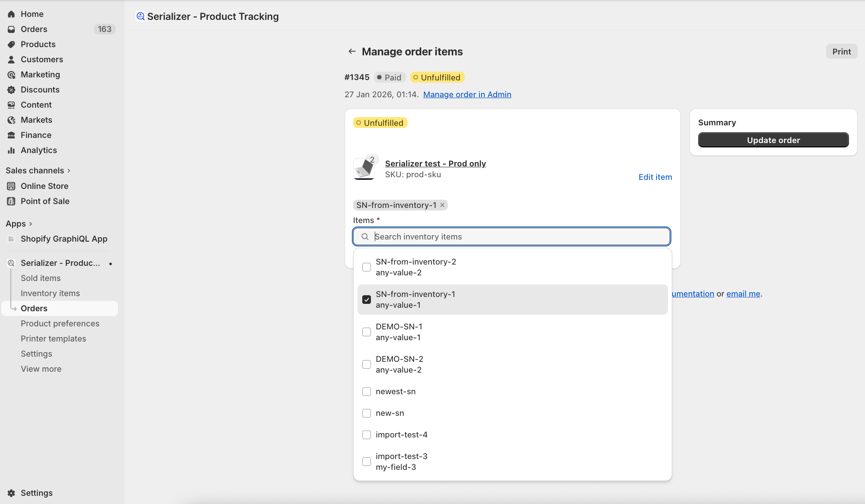Go to Printer templates page
Image resolution: width=865 pixels, height=504 pixels.
[53, 338]
